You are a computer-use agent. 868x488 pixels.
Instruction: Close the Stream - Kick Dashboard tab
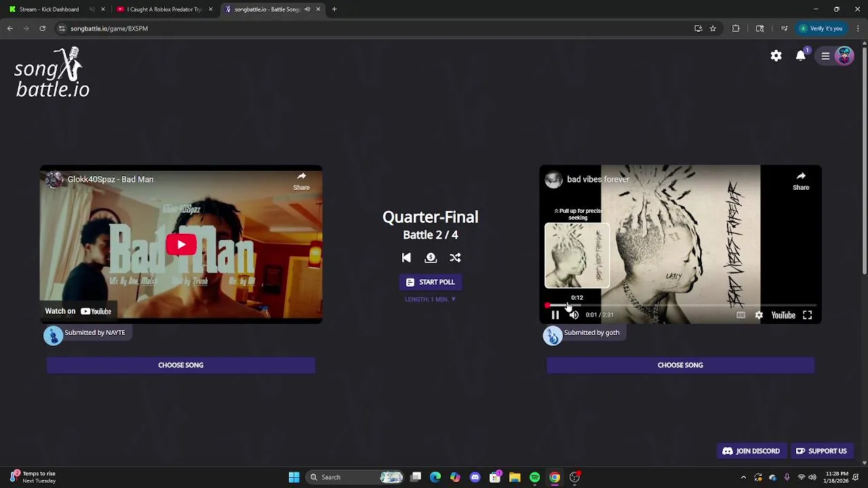(x=103, y=9)
